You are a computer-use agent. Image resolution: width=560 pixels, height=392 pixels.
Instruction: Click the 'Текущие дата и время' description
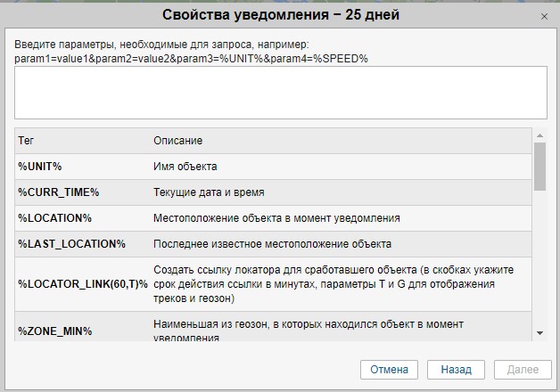(x=209, y=192)
